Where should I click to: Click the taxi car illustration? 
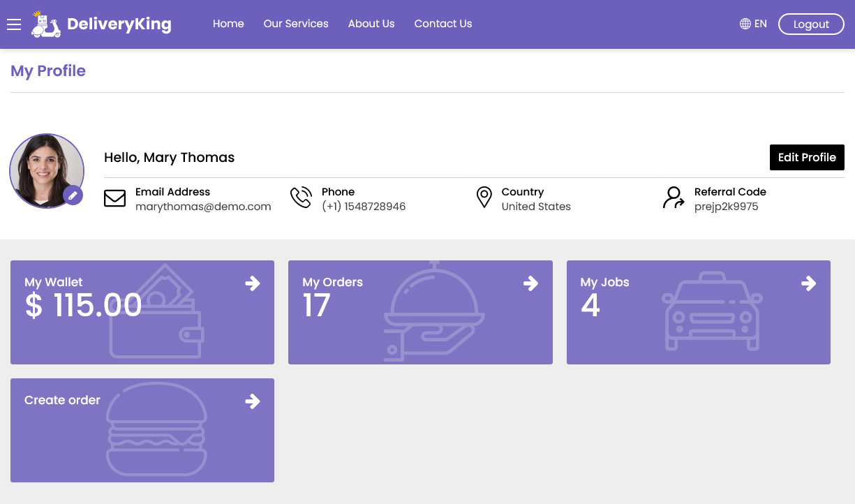[712, 311]
